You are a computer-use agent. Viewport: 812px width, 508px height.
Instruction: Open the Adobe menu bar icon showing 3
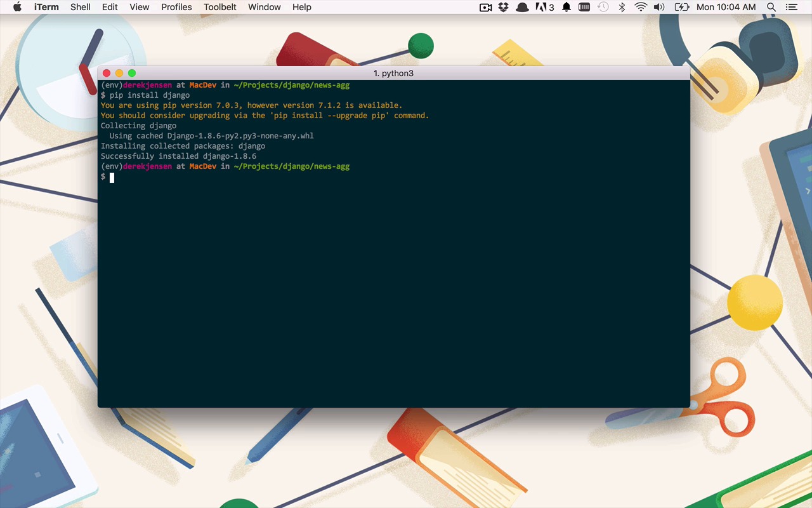(545, 7)
